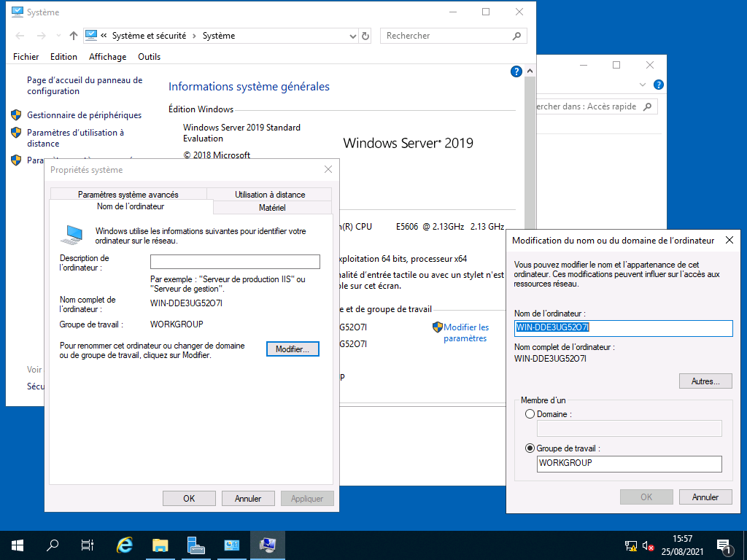Click the Autres... button
747x560 pixels.
pos(705,381)
